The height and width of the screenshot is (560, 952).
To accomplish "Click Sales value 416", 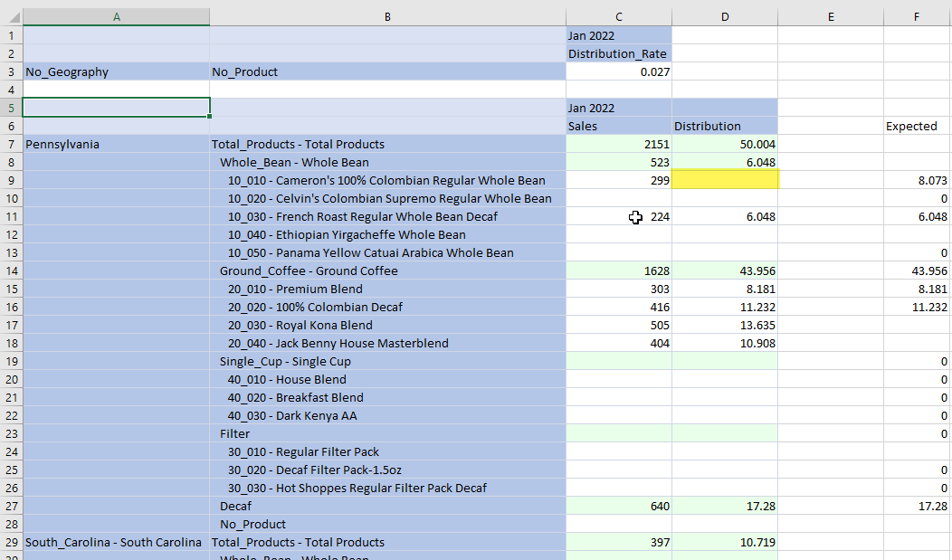I will tap(619, 307).
